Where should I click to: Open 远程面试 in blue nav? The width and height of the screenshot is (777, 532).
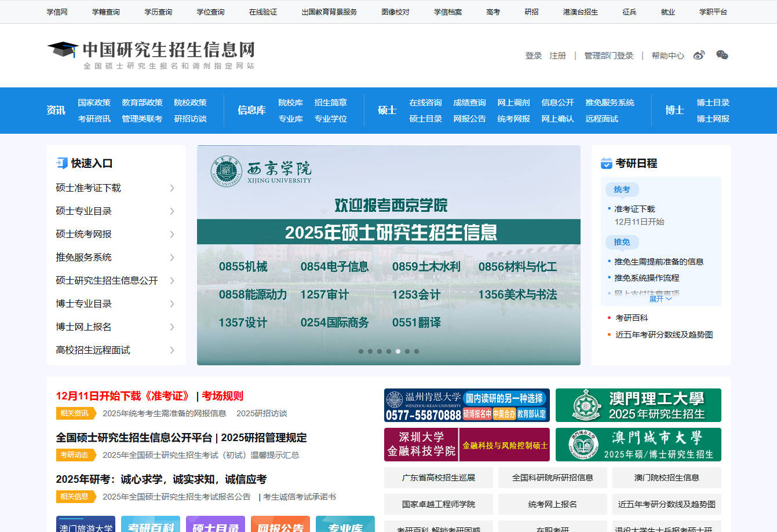tap(601, 119)
